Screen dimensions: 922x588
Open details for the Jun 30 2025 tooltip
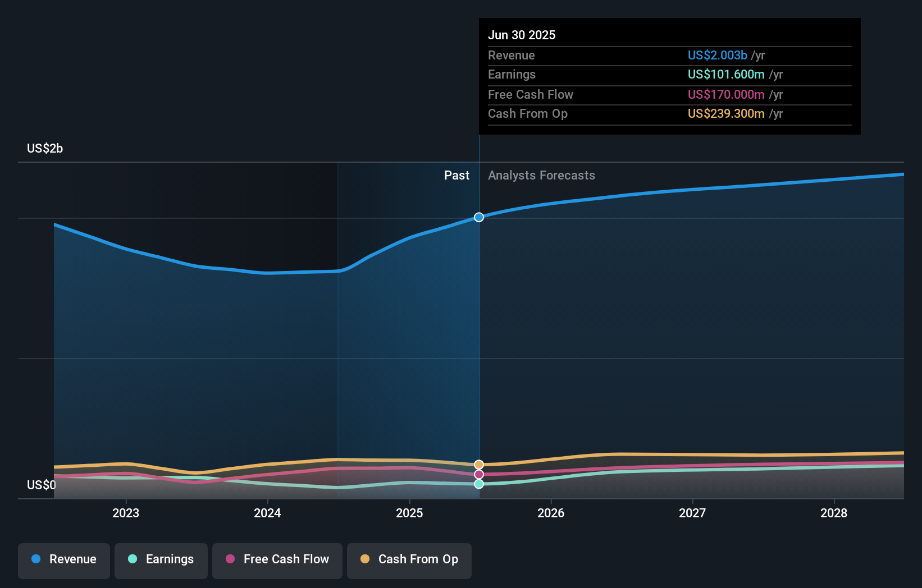(x=522, y=35)
